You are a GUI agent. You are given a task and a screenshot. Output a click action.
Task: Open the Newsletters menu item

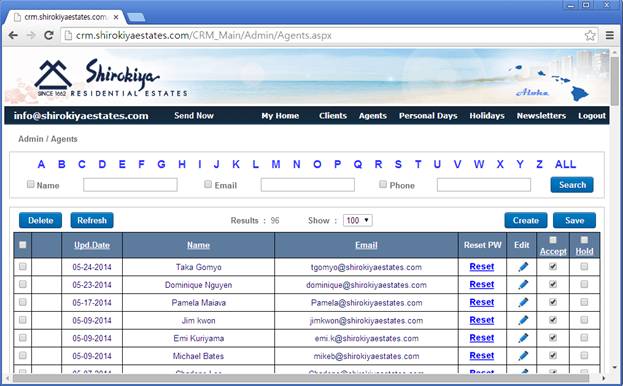[541, 116]
